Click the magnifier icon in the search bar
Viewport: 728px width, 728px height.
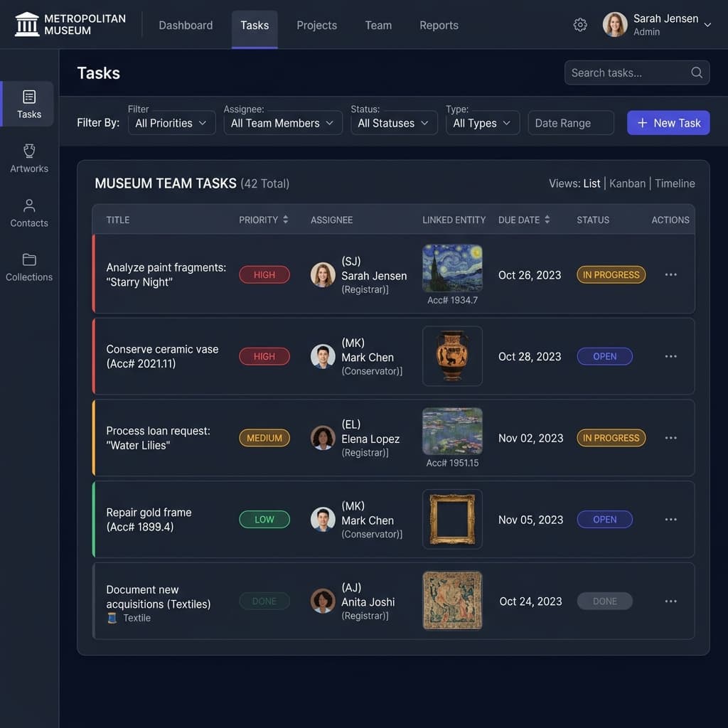coord(696,73)
